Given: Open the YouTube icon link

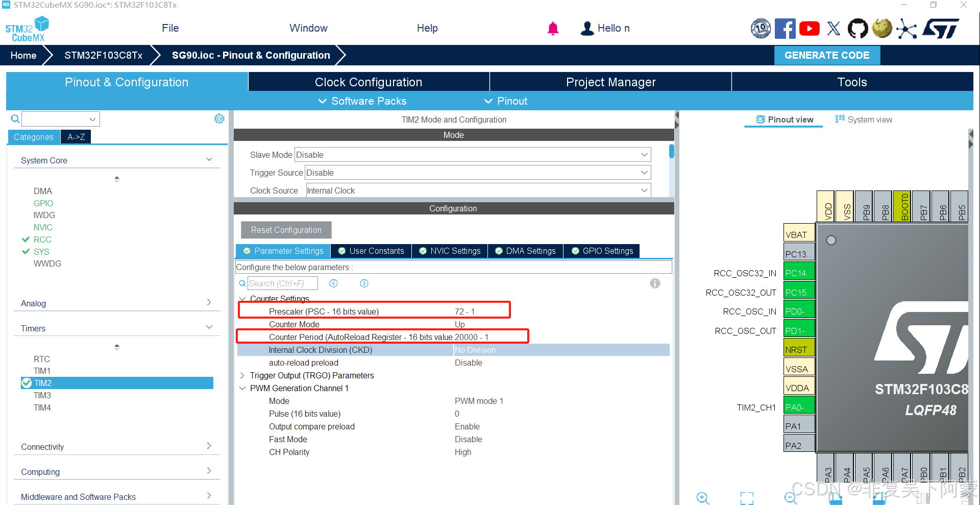Looking at the screenshot, I should click(810, 28).
